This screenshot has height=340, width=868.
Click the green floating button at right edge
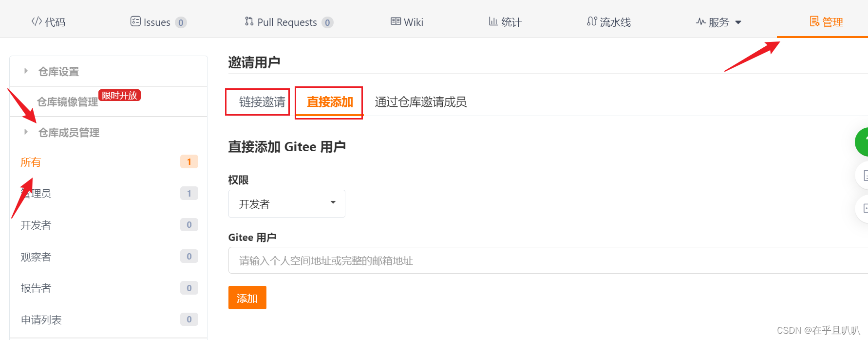pos(861,142)
